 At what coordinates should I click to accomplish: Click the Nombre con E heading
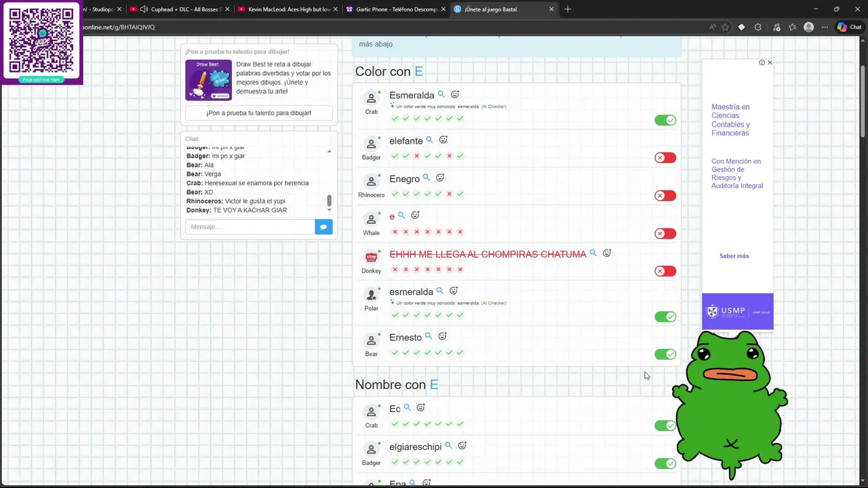click(x=397, y=384)
